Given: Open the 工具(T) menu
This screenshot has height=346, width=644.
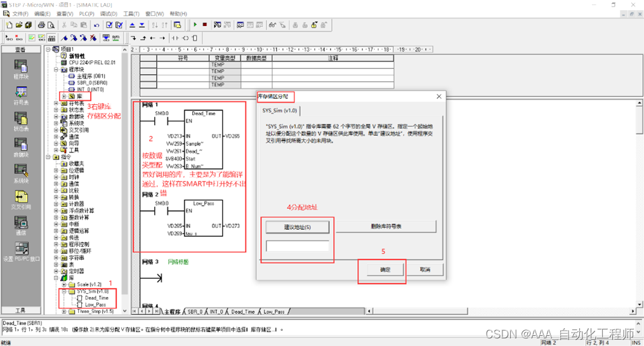Looking at the screenshot, I should tap(131, 14).
